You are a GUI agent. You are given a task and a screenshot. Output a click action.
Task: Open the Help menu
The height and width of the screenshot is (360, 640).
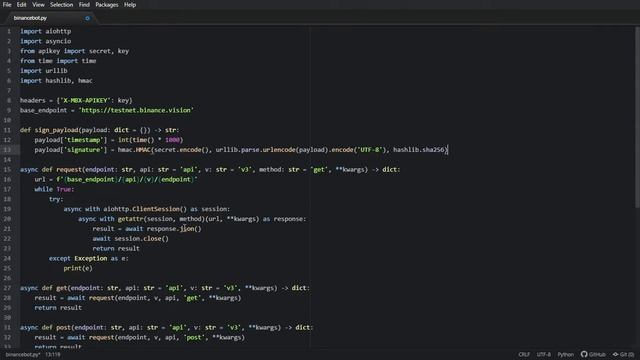pos(130,5)
